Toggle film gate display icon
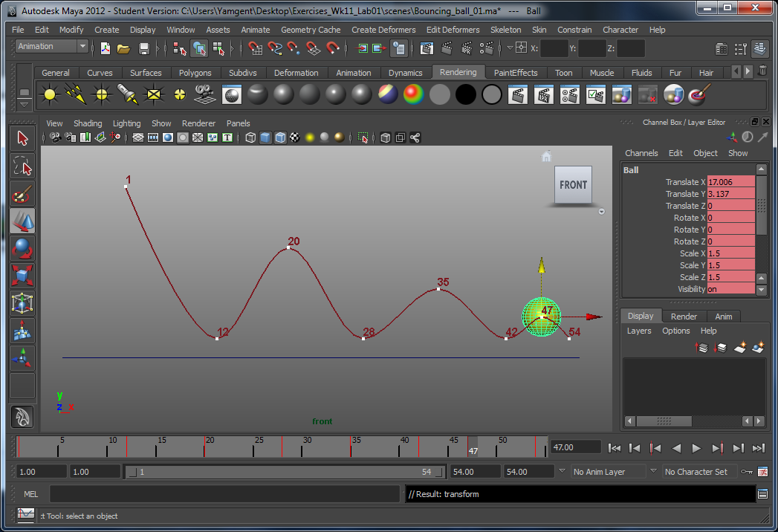Viewport: 778px width, 532px height. pos(153,137)
